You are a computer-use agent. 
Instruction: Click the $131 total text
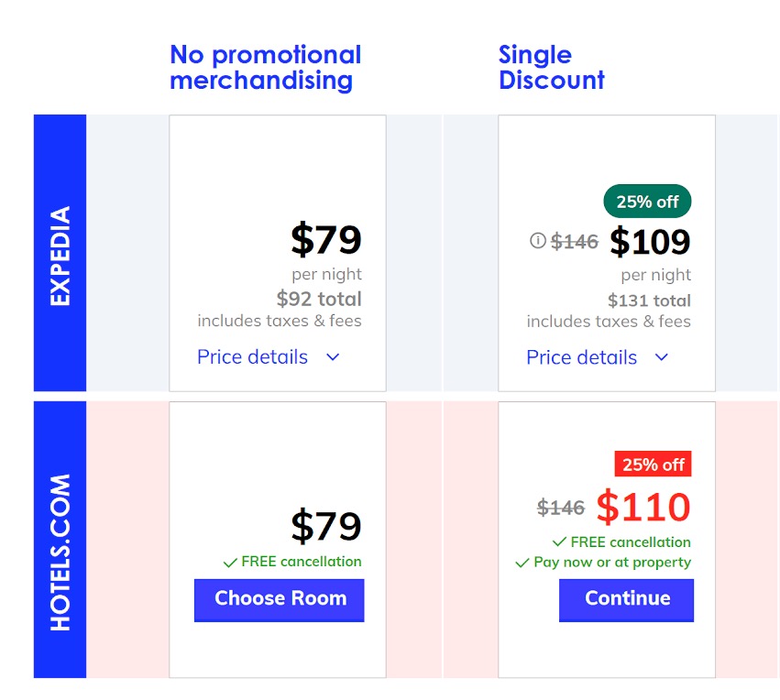click(x=649, y=301)
